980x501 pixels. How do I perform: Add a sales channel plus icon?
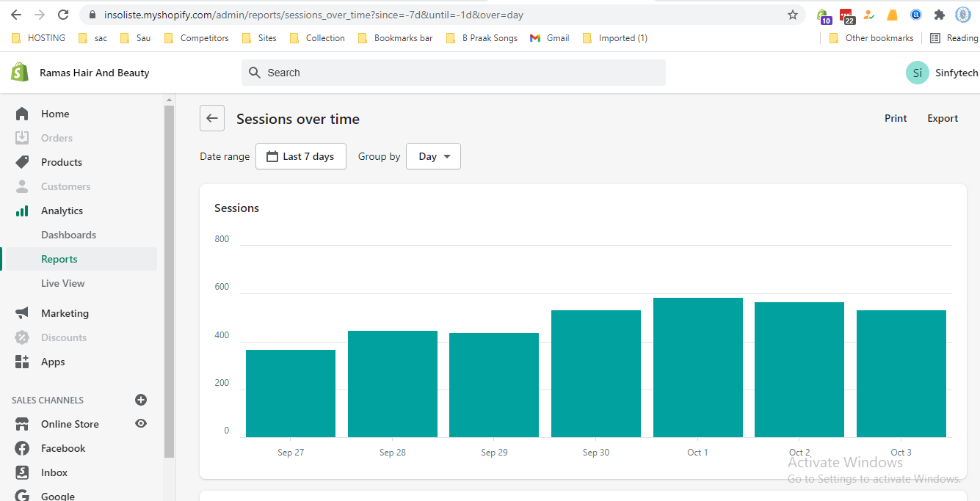point(141,400)
